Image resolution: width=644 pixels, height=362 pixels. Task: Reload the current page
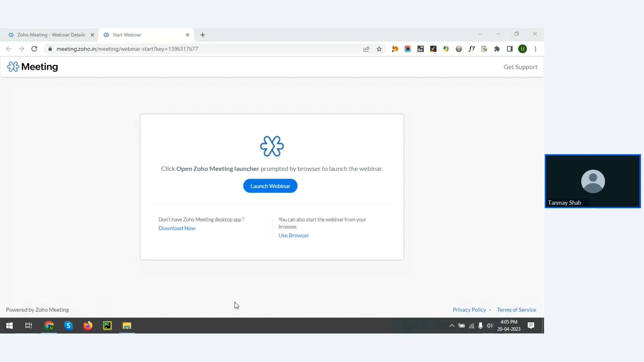tap(34, 49)
